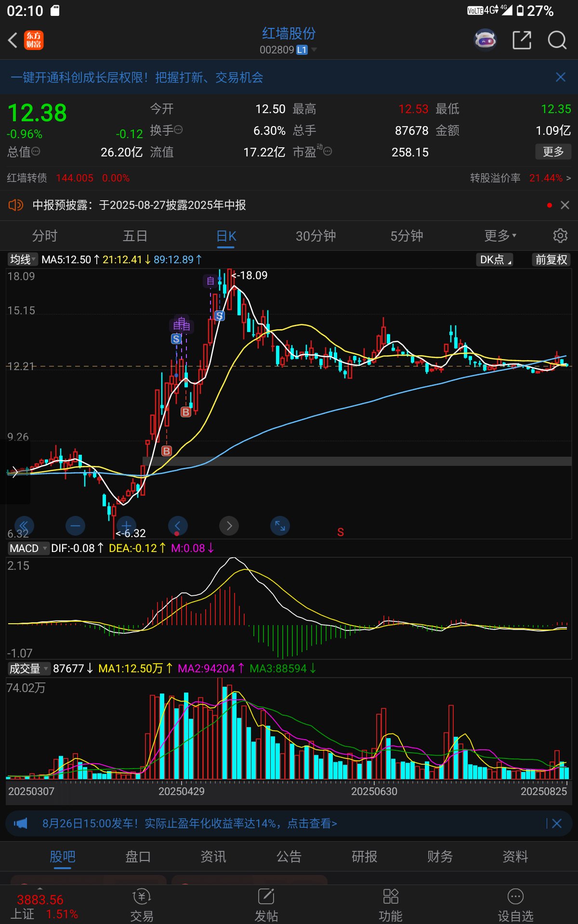Close the interim report notice
The height and width of the screenshot is (924, 578).
pyautogui.click(x=565, y=205)
